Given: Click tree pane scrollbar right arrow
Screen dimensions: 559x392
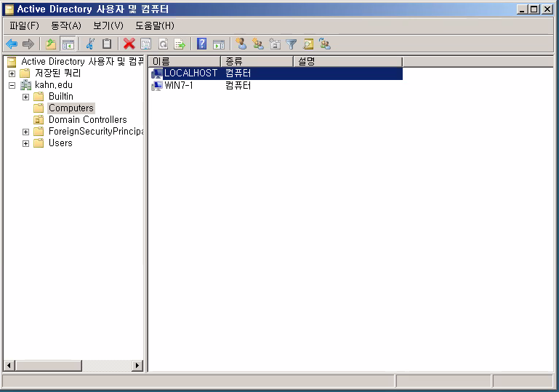Looking at the screenshot, I should [137, 366].
